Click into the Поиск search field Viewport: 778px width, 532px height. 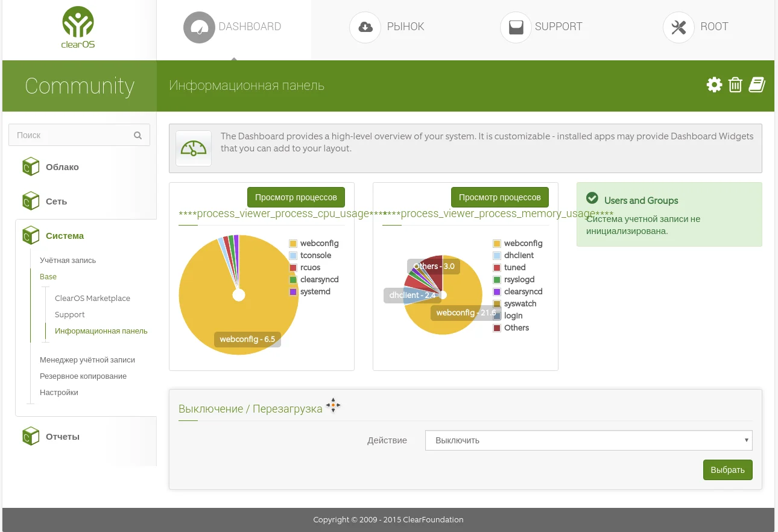[x=79, y=135]
